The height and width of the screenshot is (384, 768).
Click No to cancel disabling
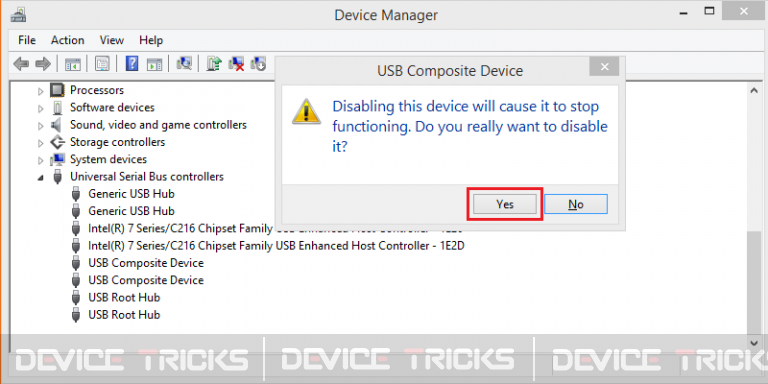tap(576, 204)
